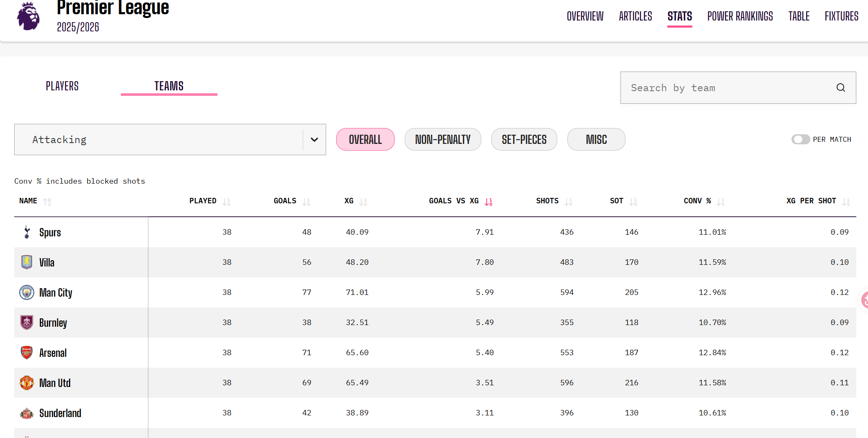Switch to the Players tab

click(x=62, y=86)
